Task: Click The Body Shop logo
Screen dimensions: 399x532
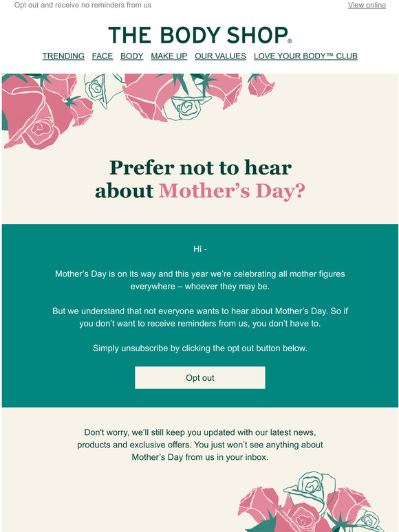Action: [x=200, y=35]
